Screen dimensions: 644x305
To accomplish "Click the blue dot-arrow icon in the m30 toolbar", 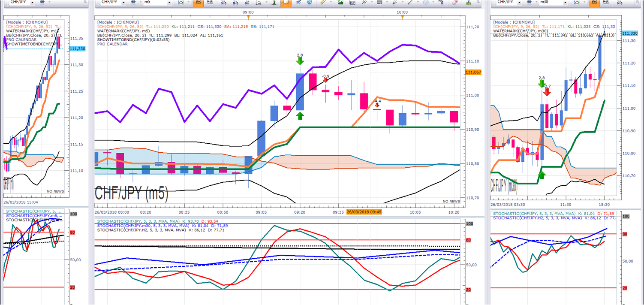I will coord(620,3).
